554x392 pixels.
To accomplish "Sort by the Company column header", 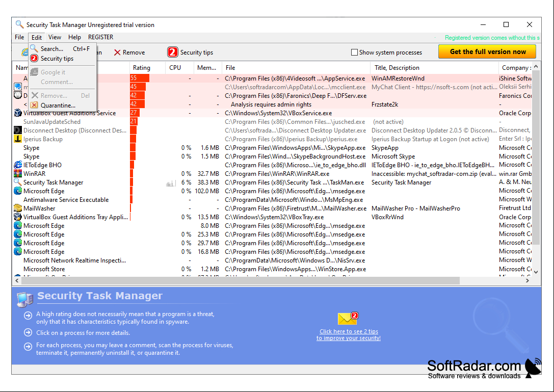I will coord(515,67).
